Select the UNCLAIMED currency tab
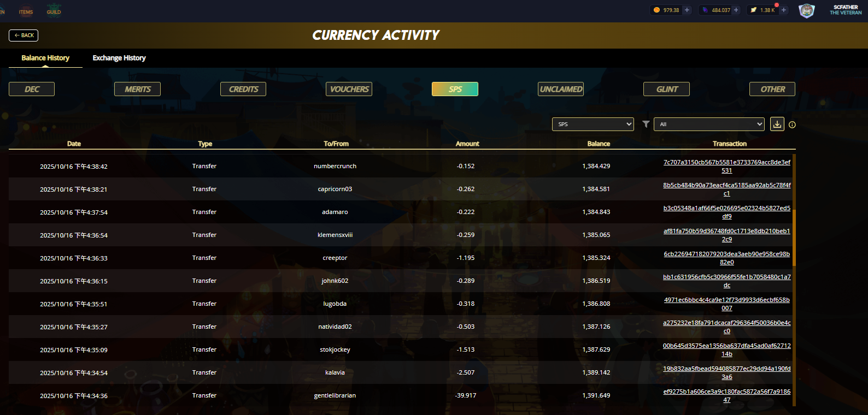Screen dimensions: 868x415 coord(561,89)
